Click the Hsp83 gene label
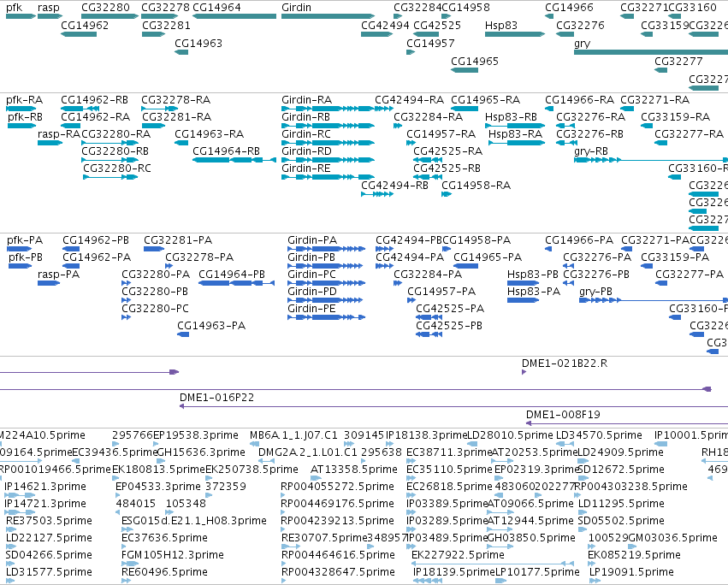 [501, 26]
